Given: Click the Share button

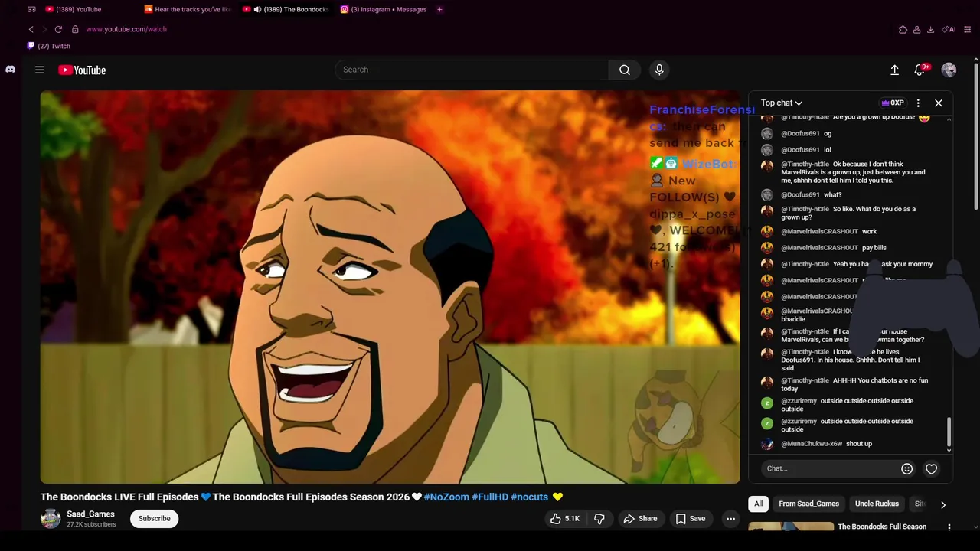Looking at the screenshot, I should click(x=640, y=519).
